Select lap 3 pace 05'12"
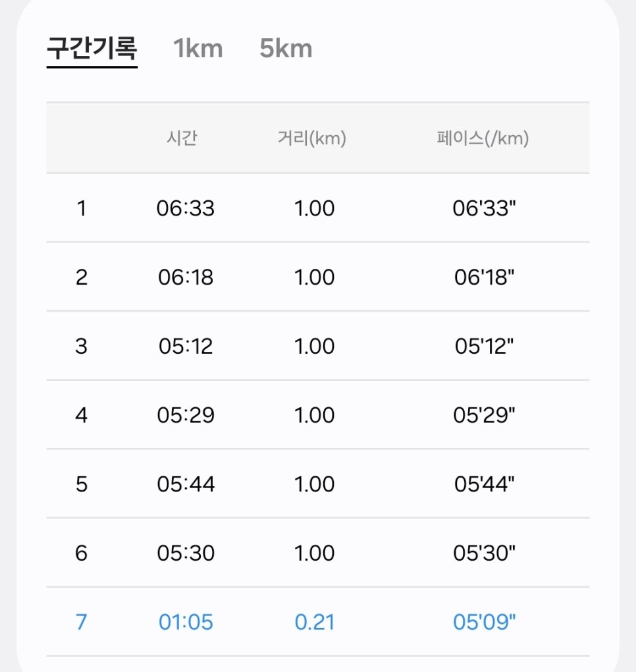The image size is (636, 672). pos(484,347)
